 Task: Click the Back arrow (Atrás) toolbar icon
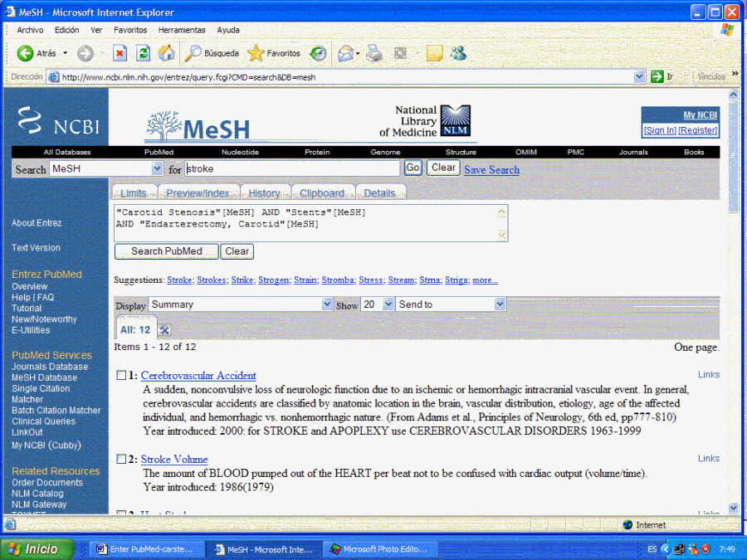(26, 53)
